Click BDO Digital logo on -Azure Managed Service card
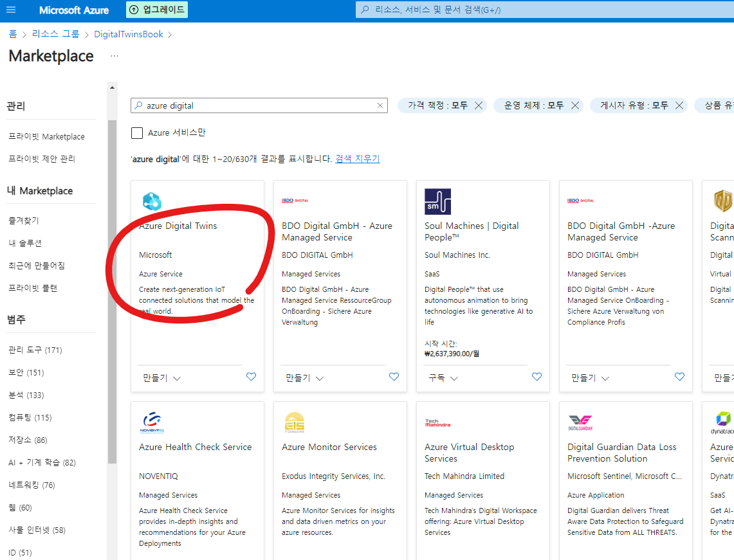 (x=580, y=201)
